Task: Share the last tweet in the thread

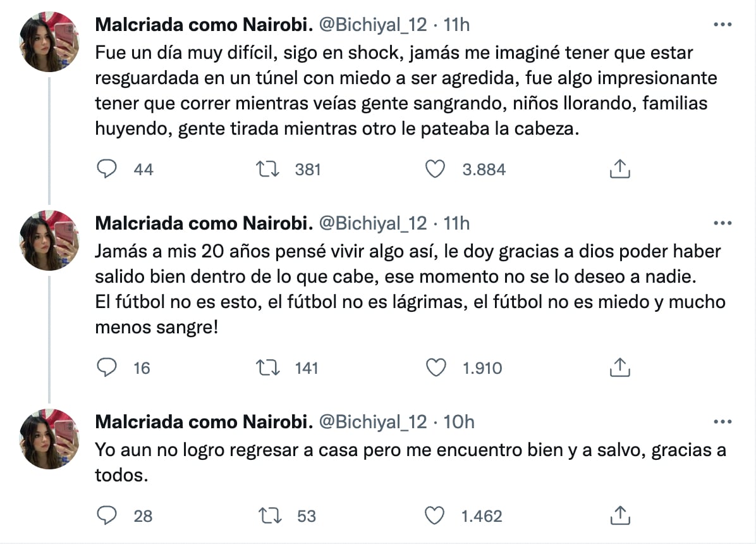Action: pos(619,516)
